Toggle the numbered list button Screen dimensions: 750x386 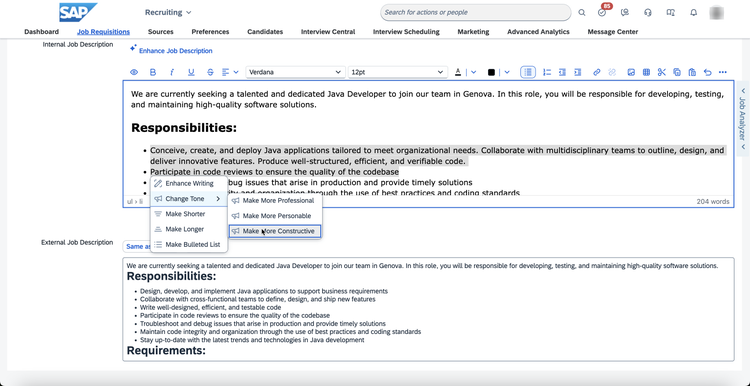click(x=547, y=72)
